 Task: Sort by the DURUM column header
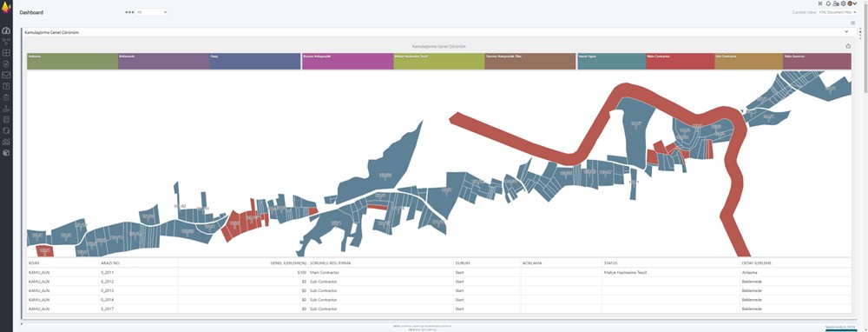(x=487, y=263)
